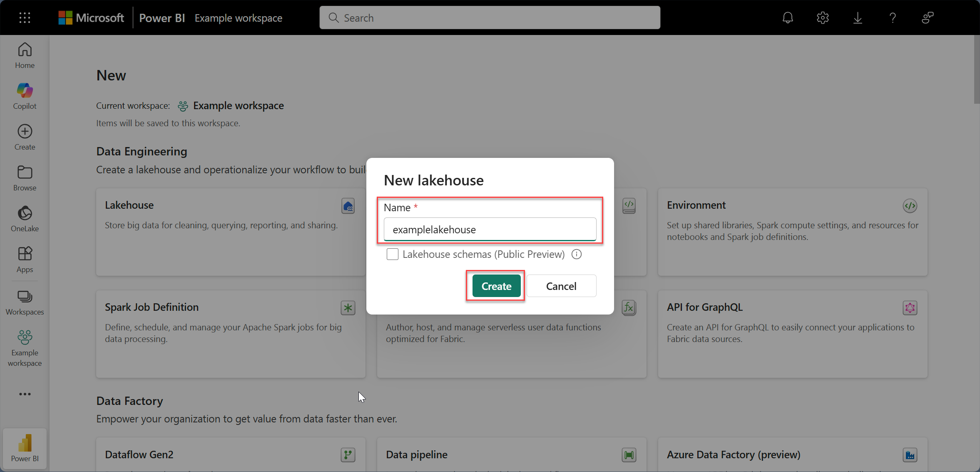This screenshot has width=980, height=472.
Task: Click Example workspace in the header
Action: coord(239,18)
